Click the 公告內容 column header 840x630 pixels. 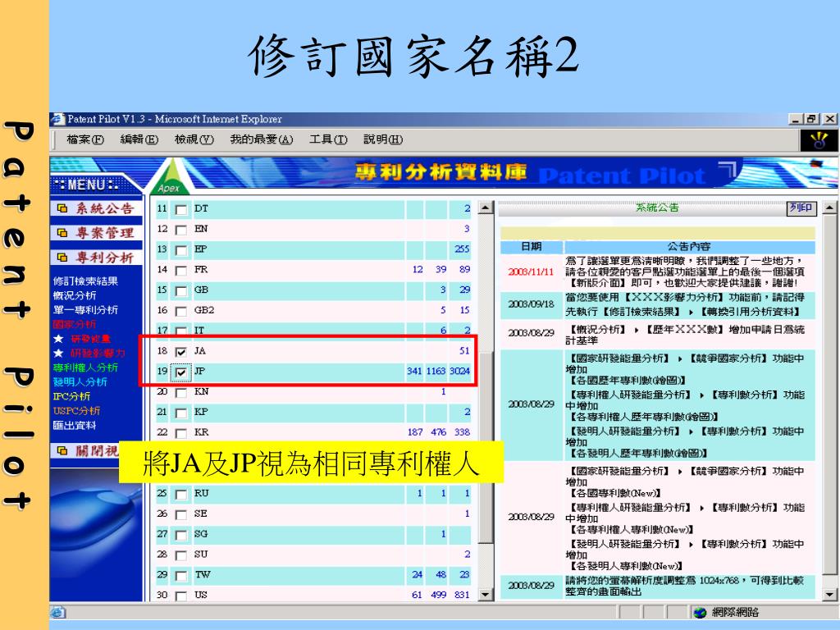coord(689,246)
